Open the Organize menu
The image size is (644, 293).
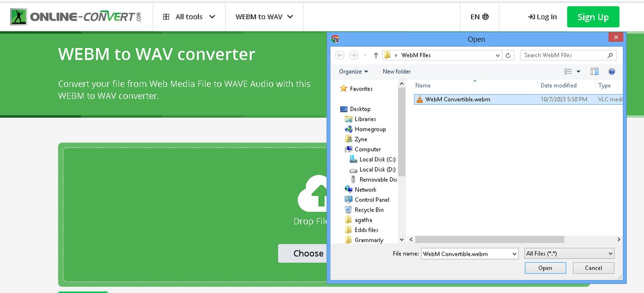352,71
